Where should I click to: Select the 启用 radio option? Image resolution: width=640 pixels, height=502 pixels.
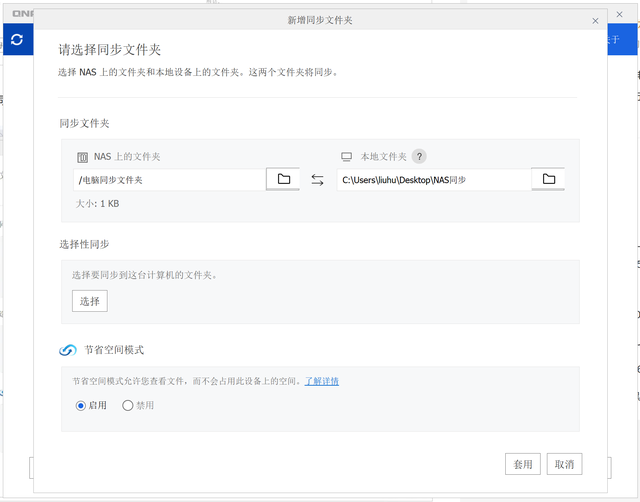(x=81, y=405)
